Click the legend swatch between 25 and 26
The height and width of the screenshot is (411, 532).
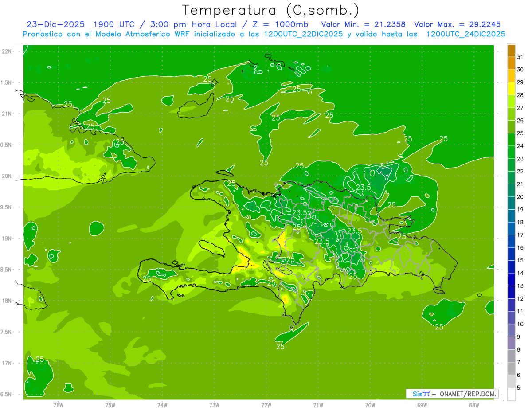pos(511,127)
